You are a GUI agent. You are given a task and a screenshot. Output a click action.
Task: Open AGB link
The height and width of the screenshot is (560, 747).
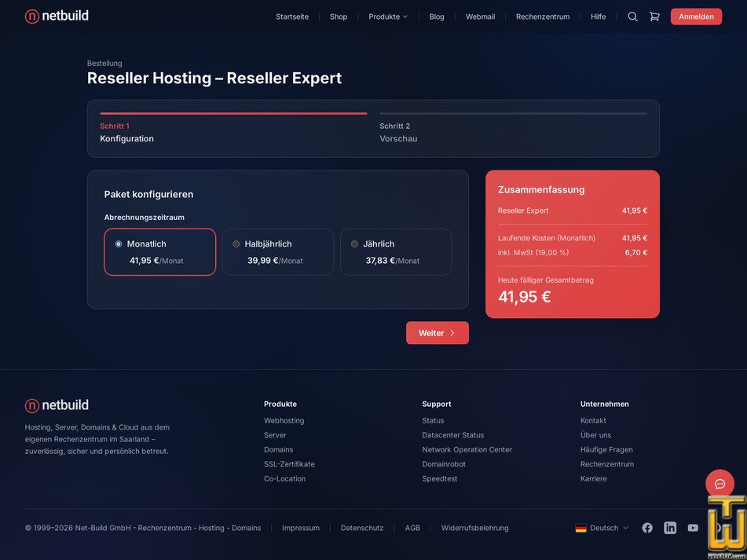[x=412, y=528]
